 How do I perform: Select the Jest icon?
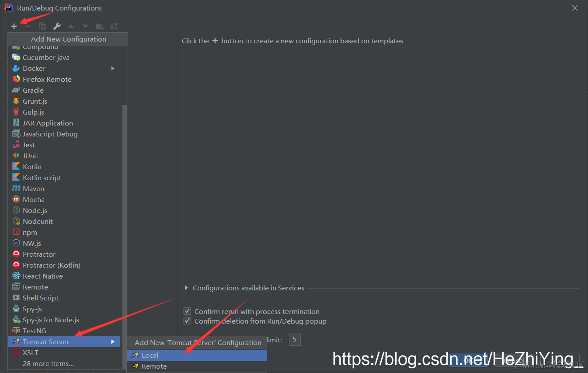(16, 145)
